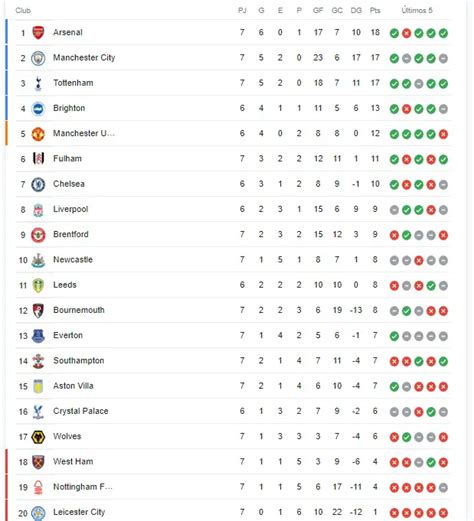Click the Tottenham cockerel crest
The height and width of the screenshot is (521, 474).
coord(38,83)
